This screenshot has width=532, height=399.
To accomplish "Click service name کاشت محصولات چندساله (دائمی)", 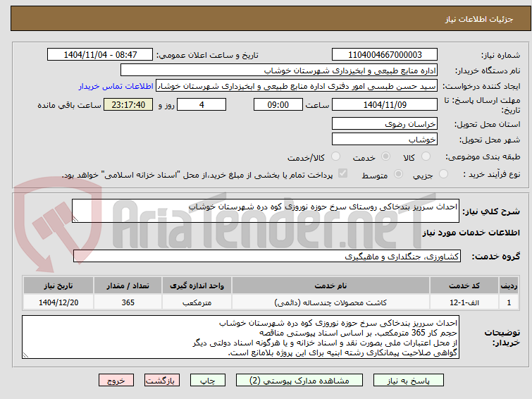I will (x=330, y=302).
